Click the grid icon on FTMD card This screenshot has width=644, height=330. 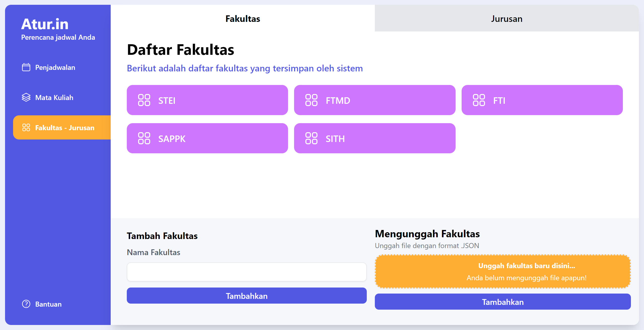[311, 100]
